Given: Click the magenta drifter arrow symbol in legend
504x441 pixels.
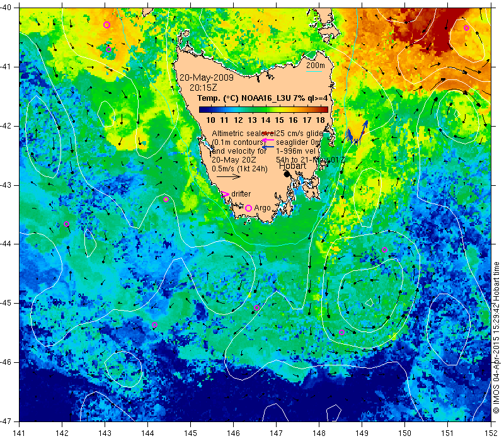Looking at the screenshot, I should coord(226,194).
